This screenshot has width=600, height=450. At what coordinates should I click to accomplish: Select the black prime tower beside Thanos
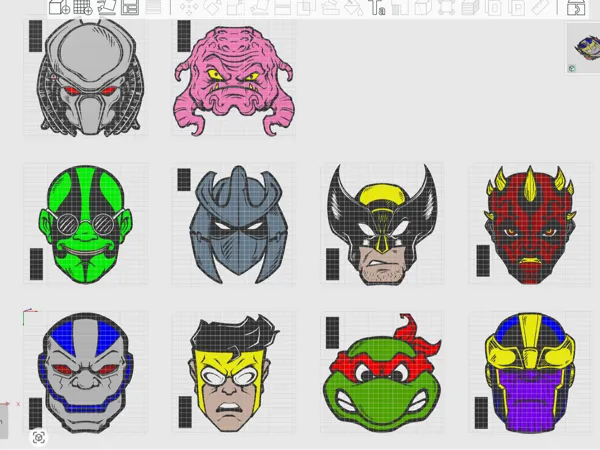tap(481, 413)
